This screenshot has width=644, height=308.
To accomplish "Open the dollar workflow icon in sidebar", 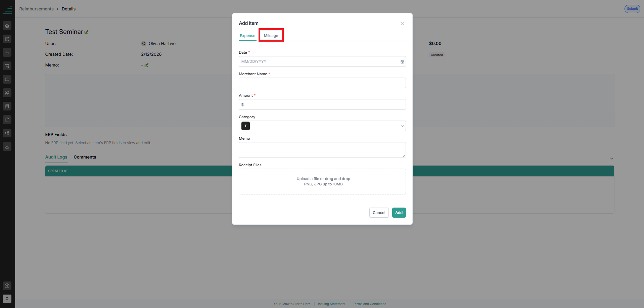I will (7, 66).
